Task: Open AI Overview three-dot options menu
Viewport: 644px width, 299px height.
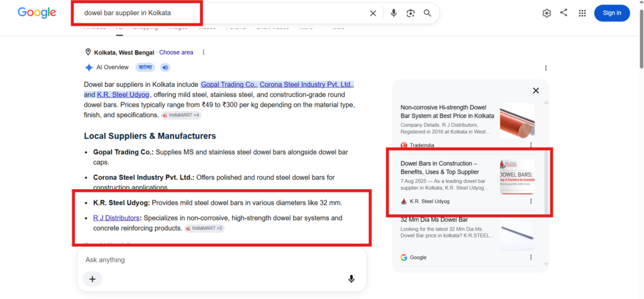Action: [546, 68]
